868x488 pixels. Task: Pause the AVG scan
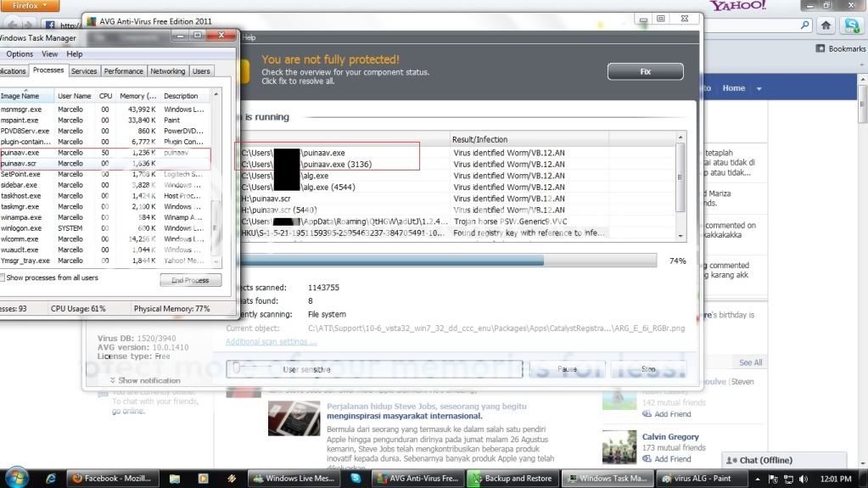point(567,369)
